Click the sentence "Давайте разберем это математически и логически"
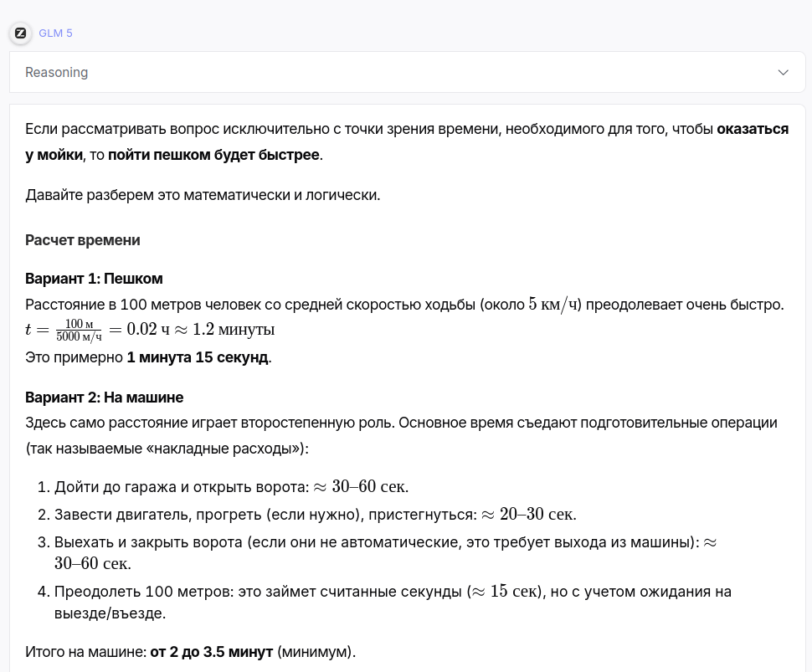This screenshot has width=812, height=672. (203, 196)
